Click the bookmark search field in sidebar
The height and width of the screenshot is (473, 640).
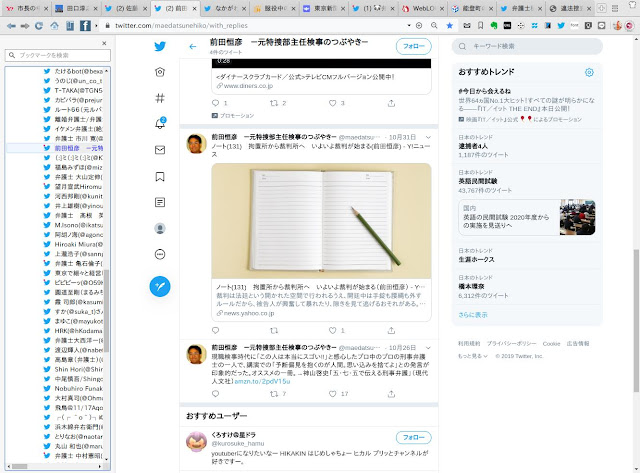pyautogui.click(x=58, y=55)
